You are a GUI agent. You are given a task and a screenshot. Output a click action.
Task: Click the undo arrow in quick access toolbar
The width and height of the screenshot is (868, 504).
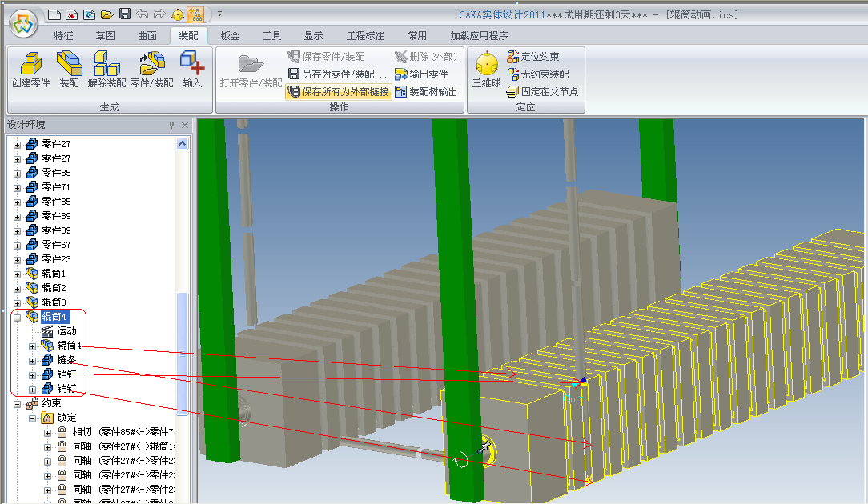[x=143, y=14]
